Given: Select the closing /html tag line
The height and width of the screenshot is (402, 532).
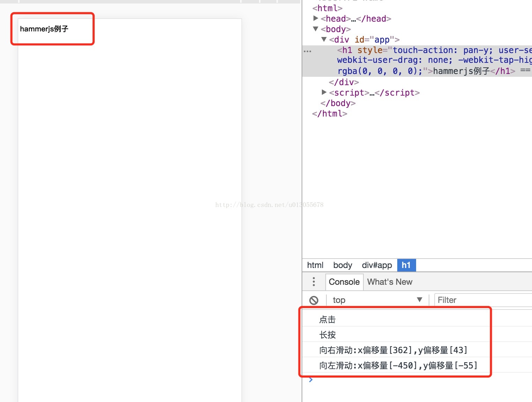Looking at the screenshot, I should pyautogui.click(x=330, y=113).
